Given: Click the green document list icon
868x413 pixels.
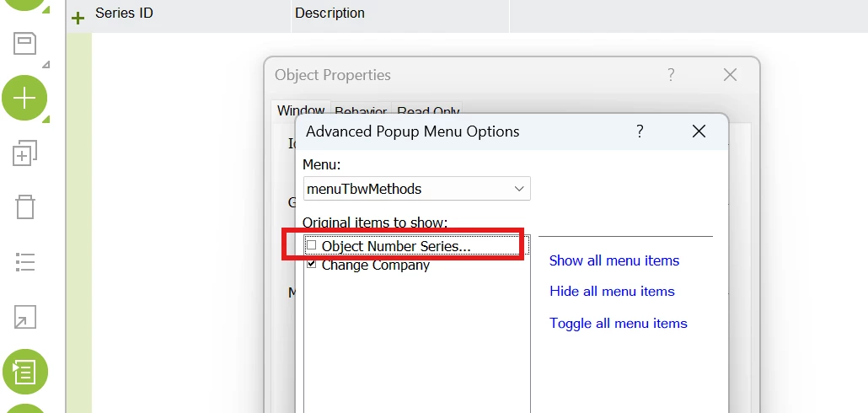Looking at the screenshot, I should 25,372.
